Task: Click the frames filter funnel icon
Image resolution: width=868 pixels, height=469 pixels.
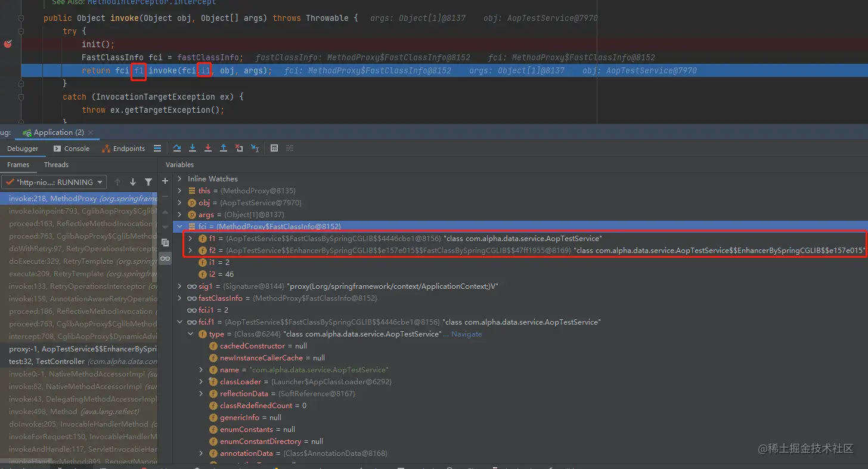Action: pyautogui.click(x=148, y=182)
